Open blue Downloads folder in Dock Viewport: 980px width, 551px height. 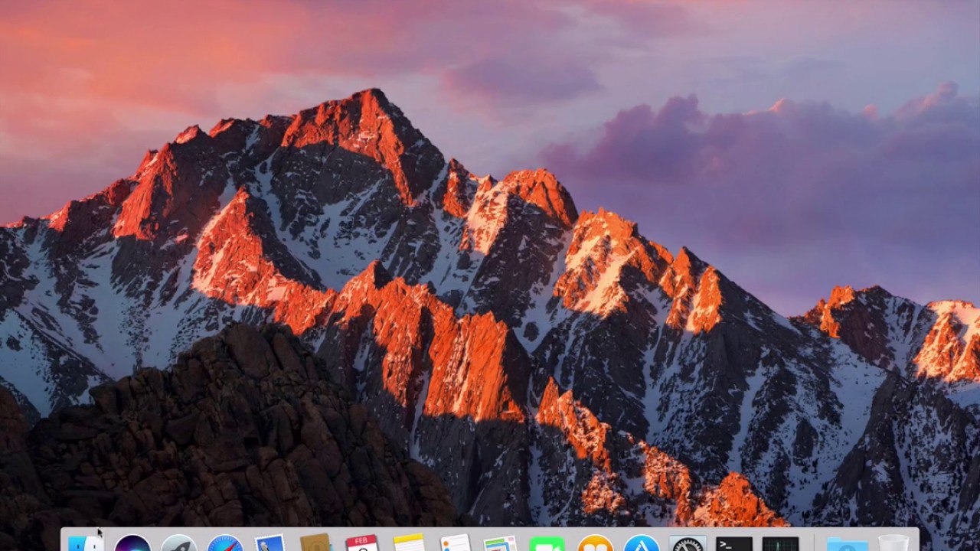pos(848,544)
